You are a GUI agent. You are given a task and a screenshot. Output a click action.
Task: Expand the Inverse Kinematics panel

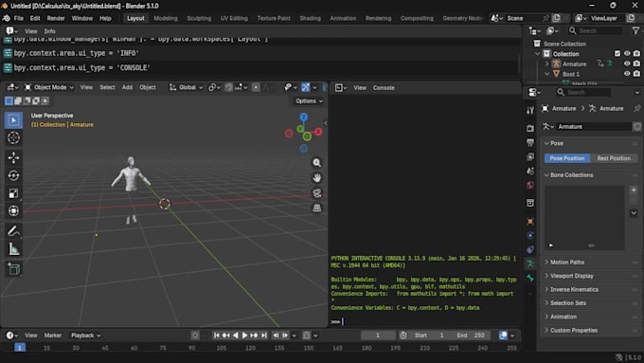[574, 289]
